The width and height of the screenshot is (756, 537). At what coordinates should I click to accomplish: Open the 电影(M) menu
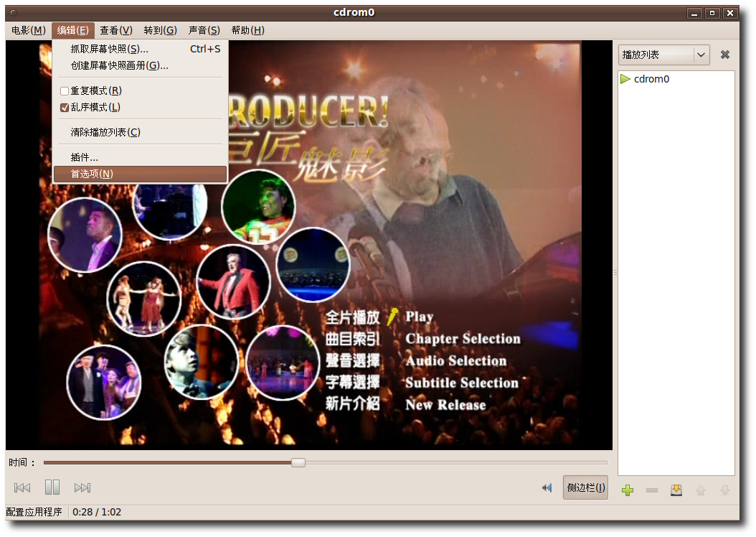29,30
